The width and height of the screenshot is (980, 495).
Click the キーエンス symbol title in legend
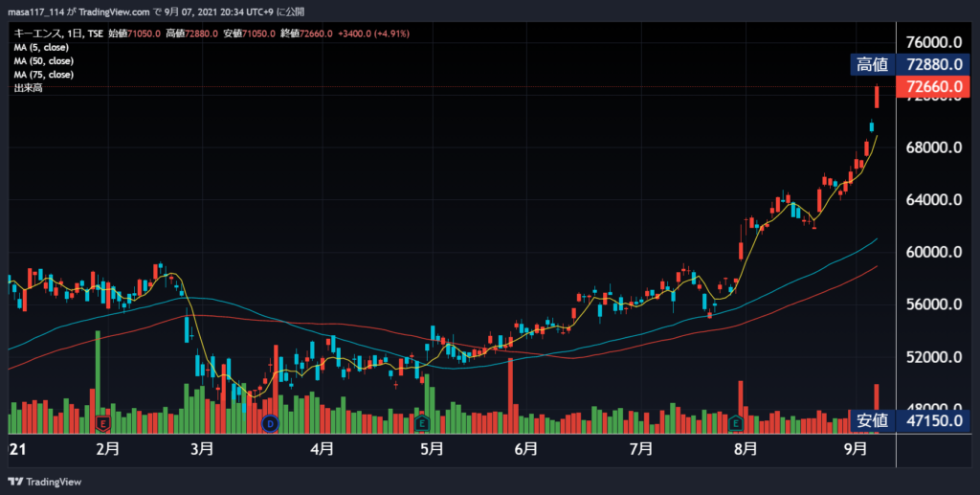(x=36, y=34)
